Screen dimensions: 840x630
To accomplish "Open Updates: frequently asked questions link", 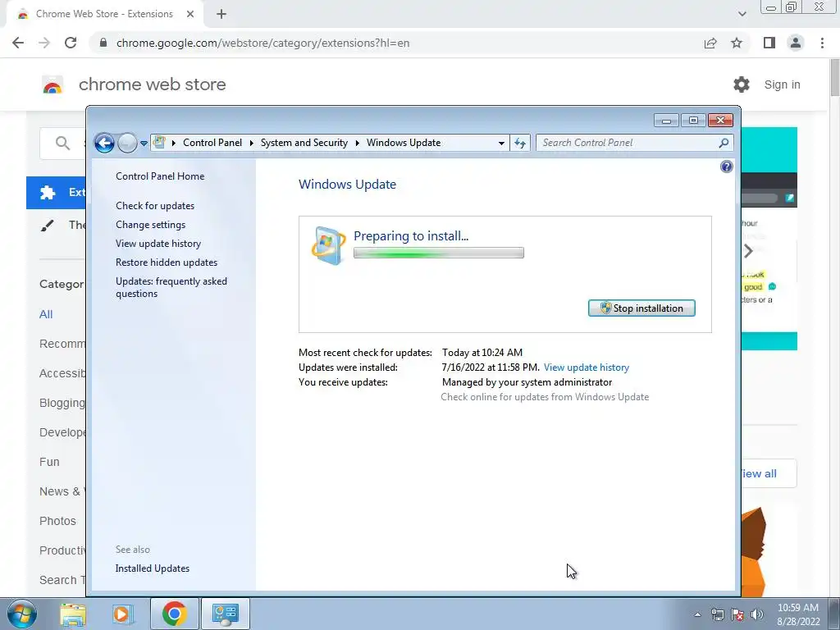I will [x=171, y=287].
